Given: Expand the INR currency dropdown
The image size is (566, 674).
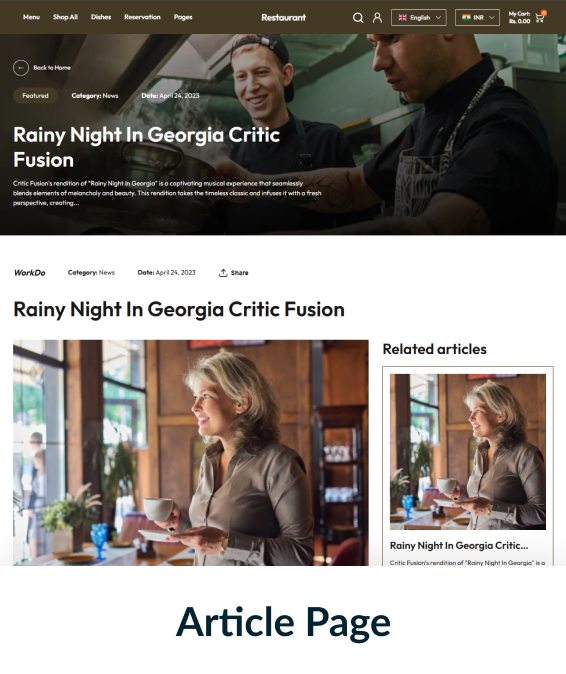Looking at the screenshot, I should coord(477,18).
